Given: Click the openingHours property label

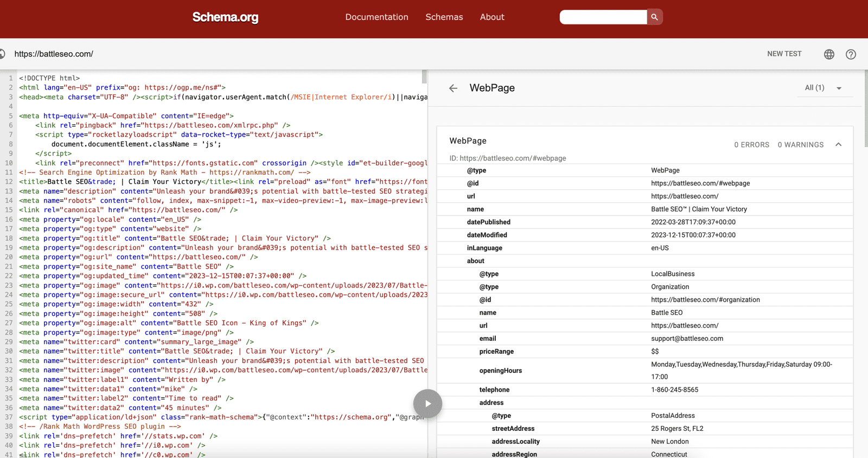Looking at the screenshot, I should pyautogui.click(x=500, y=371).
